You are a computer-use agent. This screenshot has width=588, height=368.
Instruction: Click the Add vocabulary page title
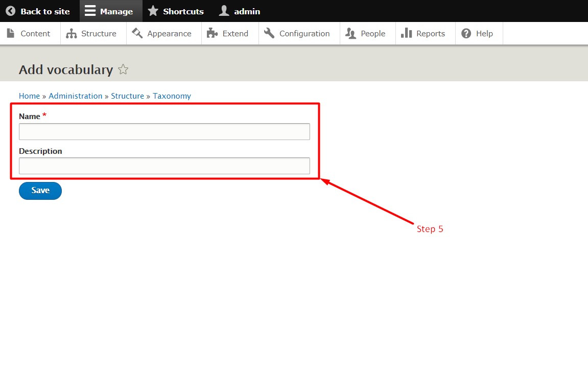click(66, 70)
